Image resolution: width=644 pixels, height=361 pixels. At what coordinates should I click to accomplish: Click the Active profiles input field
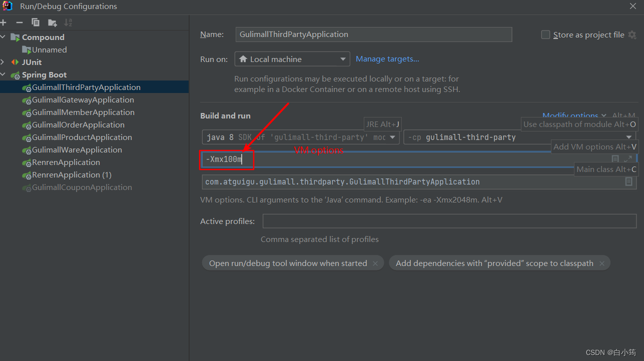(449, 221)
